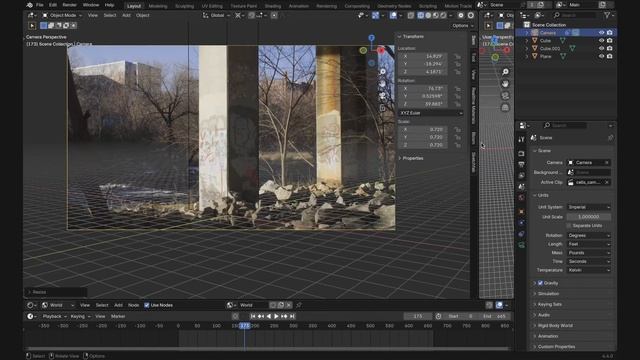Click the blue Z-axis gizmo handle at top
The image size is (640, 360).
(371, 38)
